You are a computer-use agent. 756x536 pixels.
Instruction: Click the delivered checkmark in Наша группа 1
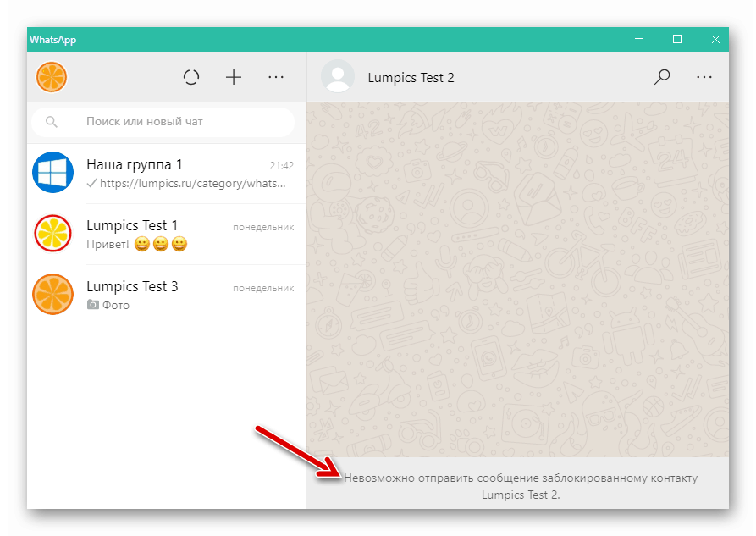click(x=91, y=183)
